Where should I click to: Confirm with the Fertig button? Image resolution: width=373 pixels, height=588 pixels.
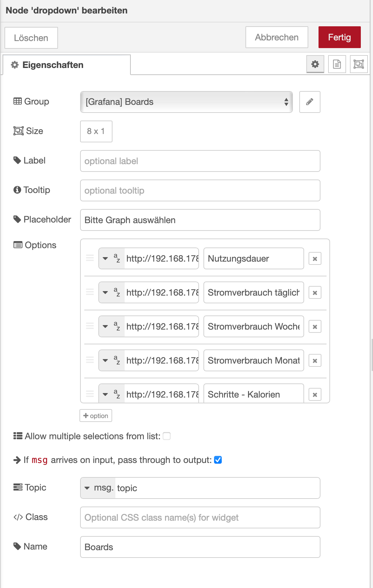(x=340, y=37)
